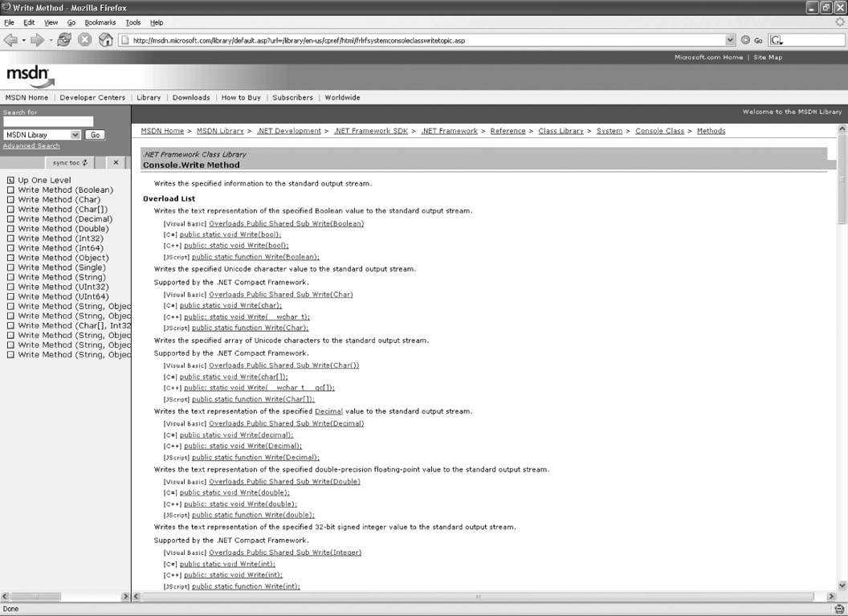The image size is (848, 616).
Task: Click the page's vertical scrollbar down arrow
Action: [x=842, y=585]
